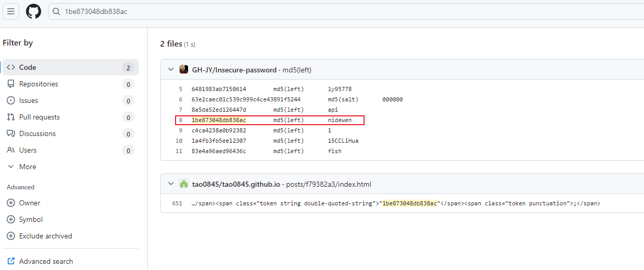Select the Repositories filter
Image resolution: width=644 pixels, height=270 pixels.
(x=70, y=84)
